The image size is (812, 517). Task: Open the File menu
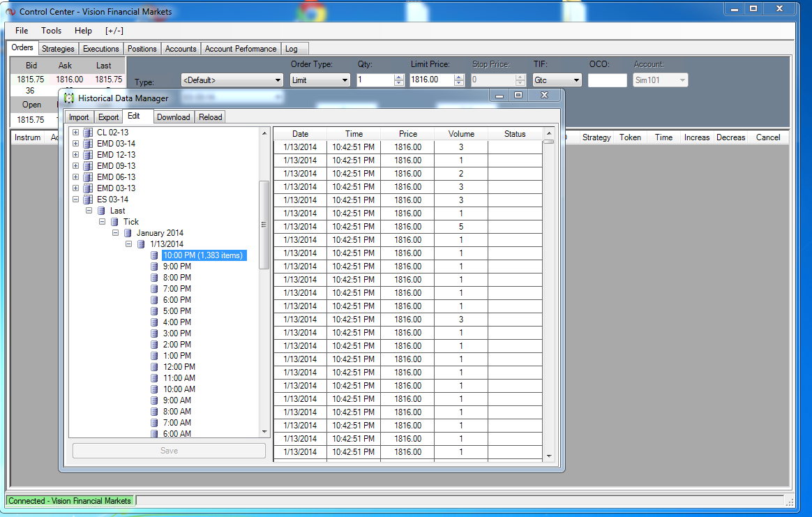coord(22,31)
